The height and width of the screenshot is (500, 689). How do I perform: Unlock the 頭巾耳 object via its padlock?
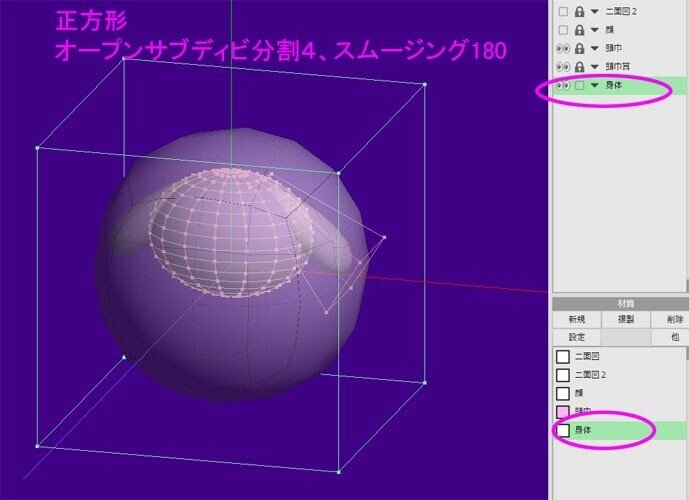580,67
